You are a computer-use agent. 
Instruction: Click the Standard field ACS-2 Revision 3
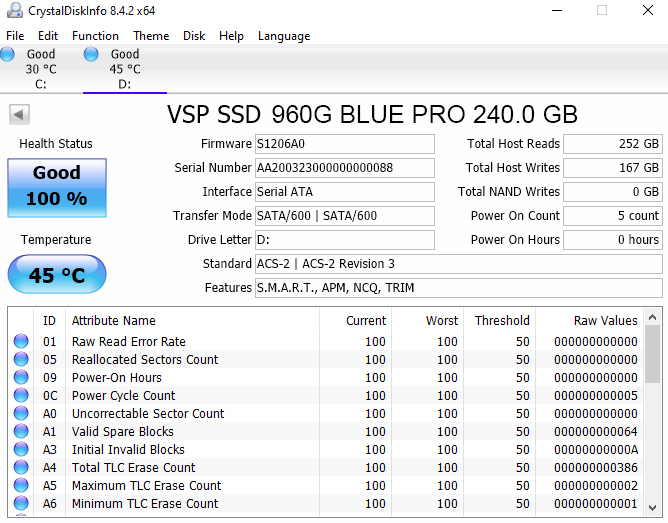coord(458,264)
